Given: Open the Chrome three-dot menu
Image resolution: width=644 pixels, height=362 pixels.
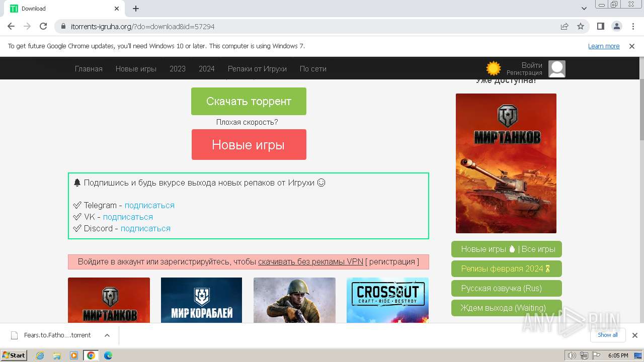Looking at the screenshot, I should pyautogui.click(x=632, y=26).
